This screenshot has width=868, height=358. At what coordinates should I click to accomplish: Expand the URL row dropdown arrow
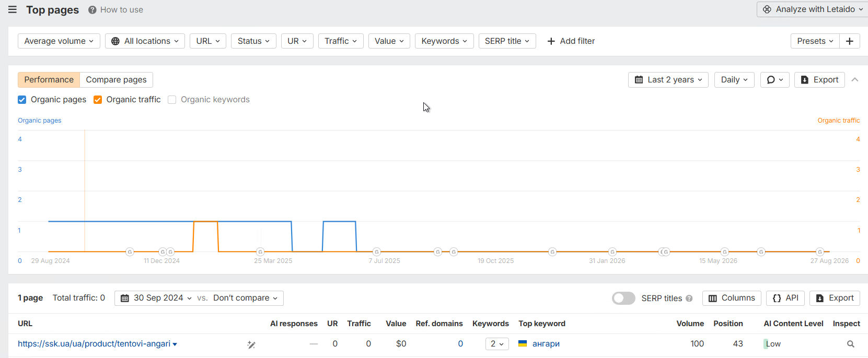(x=175, y=344)
